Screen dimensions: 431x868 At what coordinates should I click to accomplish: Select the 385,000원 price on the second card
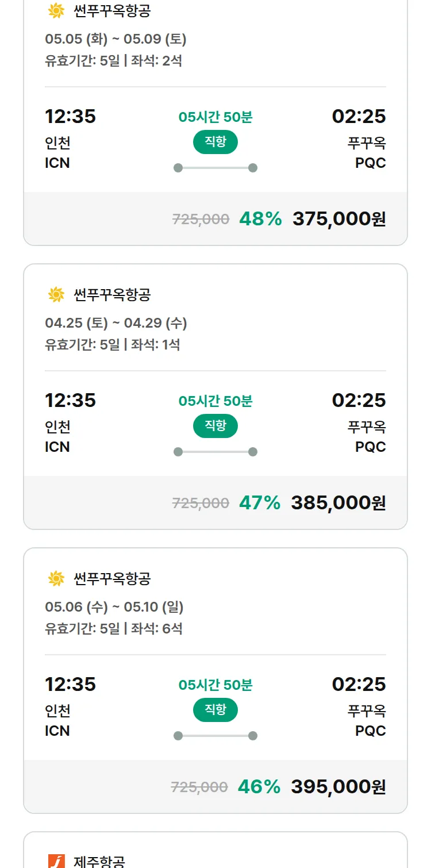(338, 503)
